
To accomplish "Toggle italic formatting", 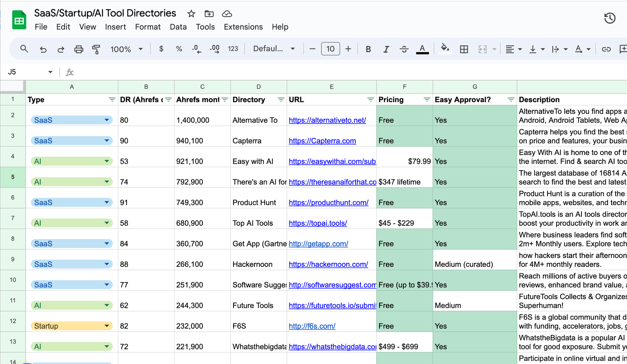I will pyautogui.click(x=386, y=49).
